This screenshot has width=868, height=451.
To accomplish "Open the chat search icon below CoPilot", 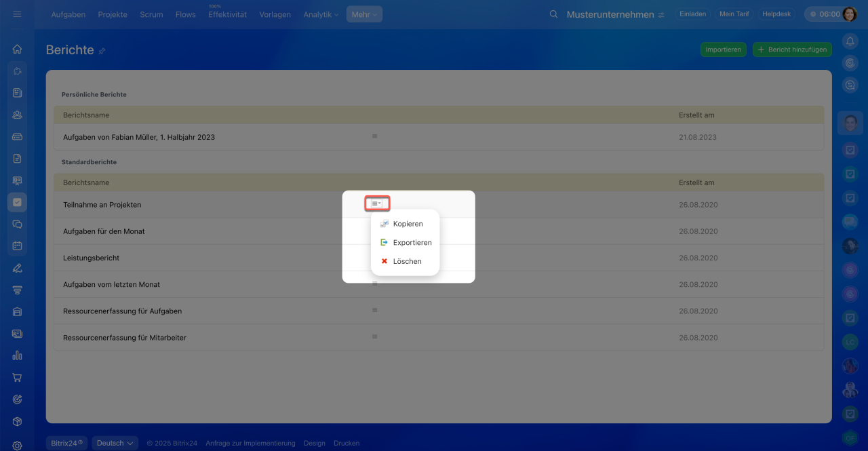I will pyautogui.click(x=850, y=85).
